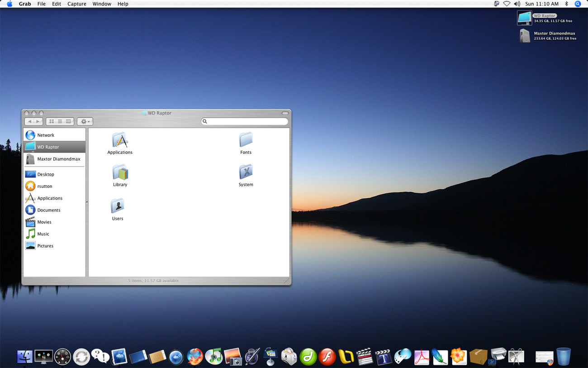Open the printer icon in Dock
Viewport: 588px width, 368px height.
(x=498, y=356)
